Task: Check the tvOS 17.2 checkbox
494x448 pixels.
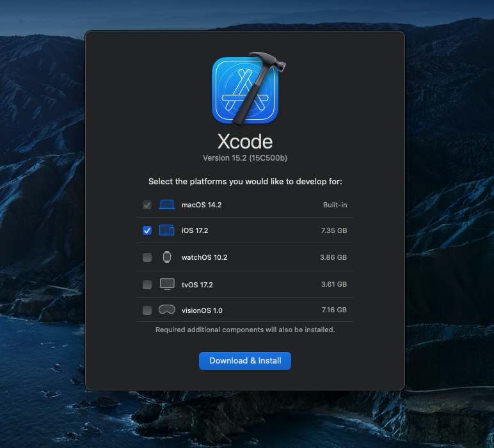Action: pos(147,285)
